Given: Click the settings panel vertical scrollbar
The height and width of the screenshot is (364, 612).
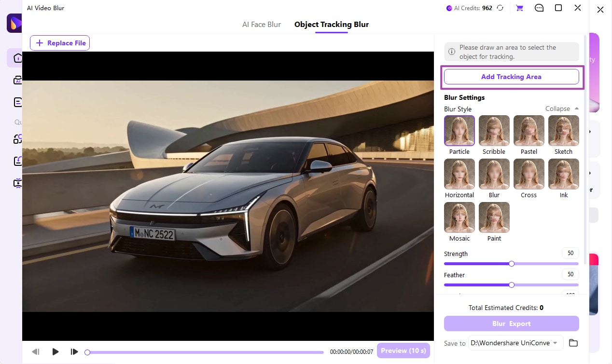Looking at the screenshot, I should pyautogui.click(x=585, y=149).
